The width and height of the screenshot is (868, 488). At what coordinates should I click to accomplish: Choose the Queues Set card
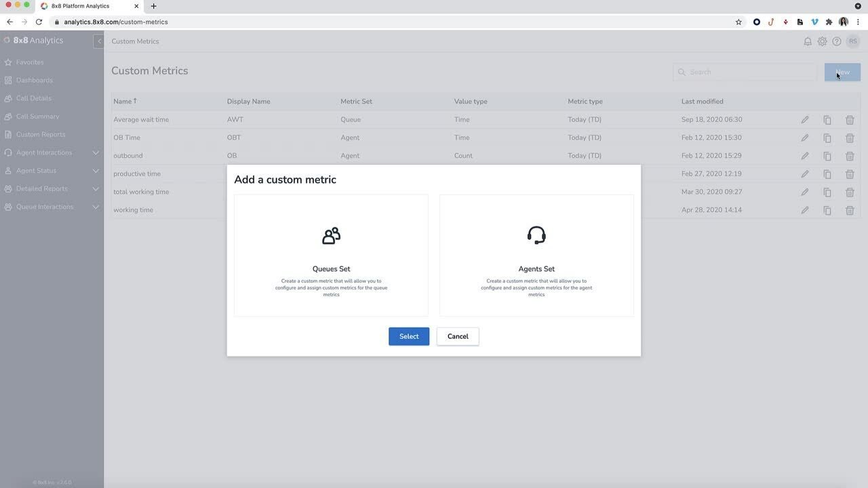click(331, 256)
